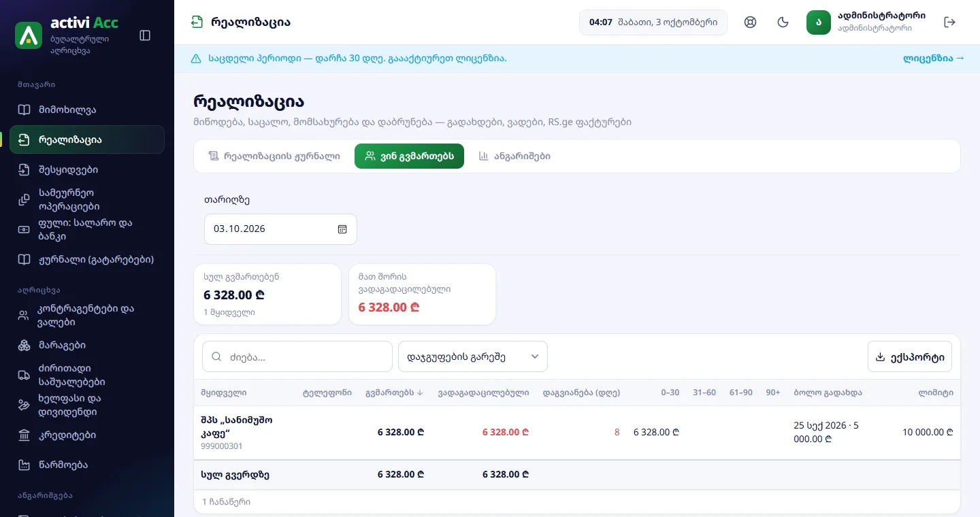Open მარაგები in the sidebar

(x=87, y=346)
